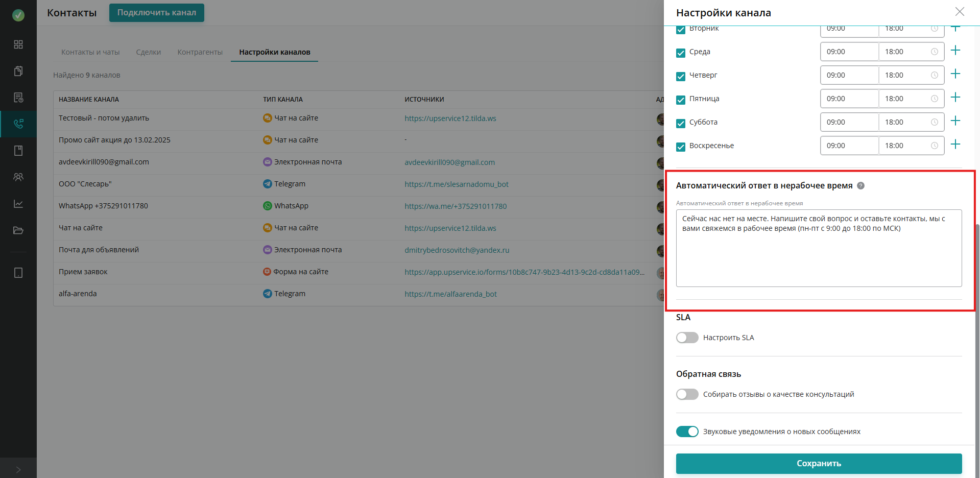This screenshot has height=478, width=980.
Task: Uncheck the Вторник checkbox
Action: (x=680, y=29)
